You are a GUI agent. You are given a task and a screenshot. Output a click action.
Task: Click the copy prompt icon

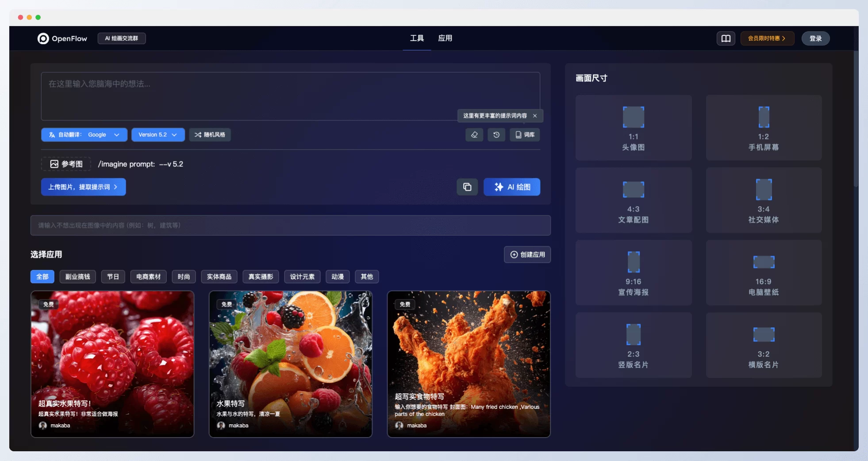point(467,187)
